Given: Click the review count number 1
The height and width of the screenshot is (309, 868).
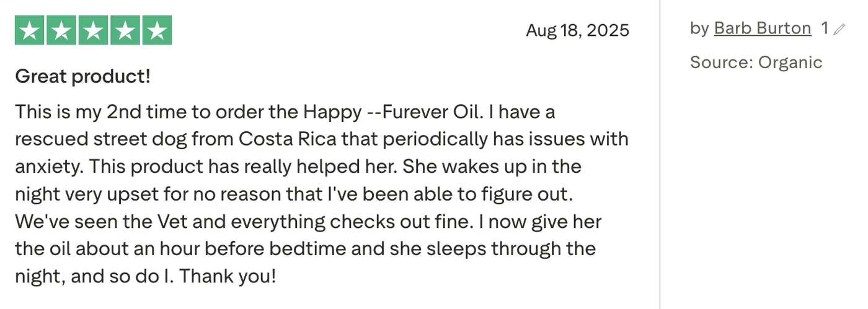Looking at the screenshot, I should (x=825, y=28).
